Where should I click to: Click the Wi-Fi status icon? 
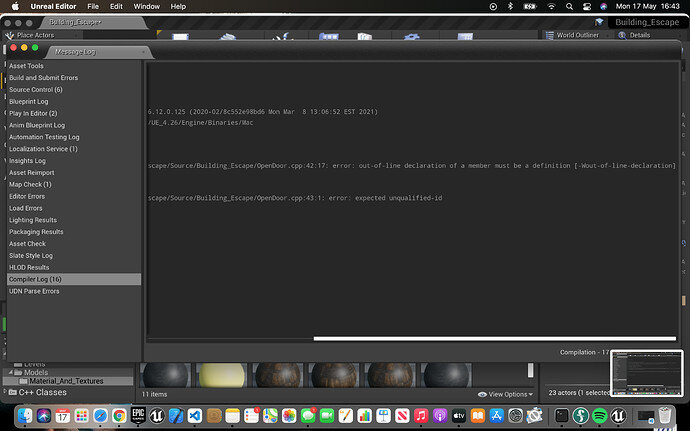coord(551,6)
